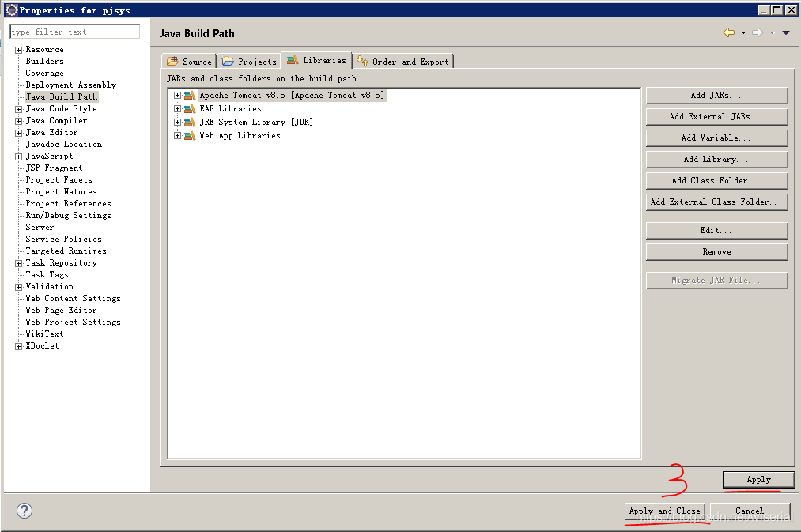Open the Targeted Runtimes page
The height and width of the screenshot is (532, 801).
click(x=66, y=251)
